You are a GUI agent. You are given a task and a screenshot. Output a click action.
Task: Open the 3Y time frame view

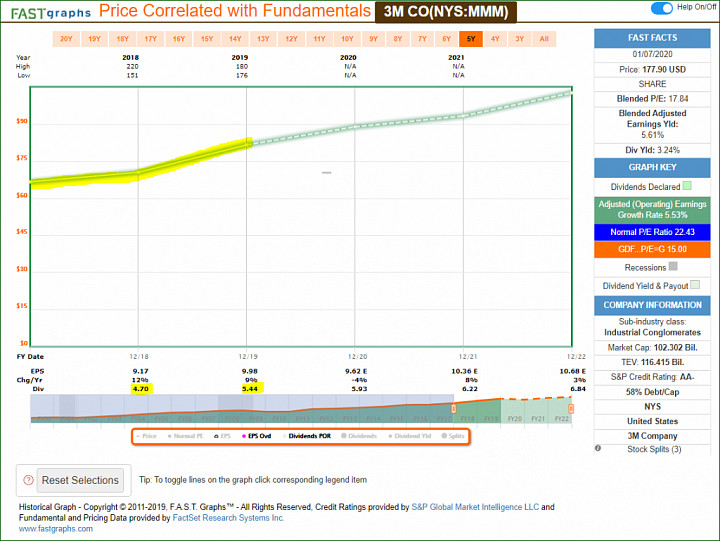pyautogui.click(x=520, y=39)
